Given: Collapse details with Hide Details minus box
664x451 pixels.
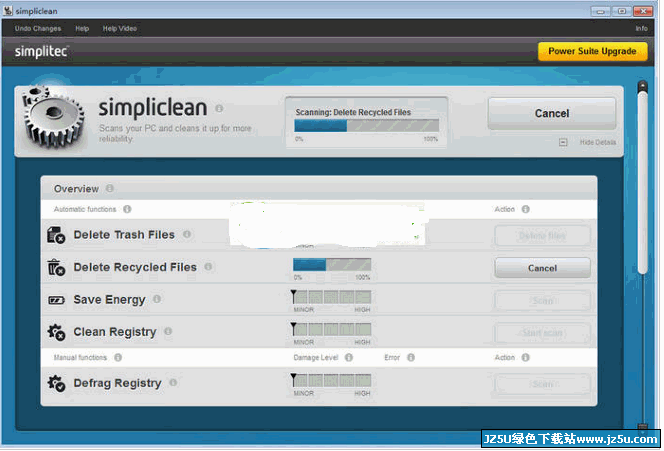Looking at the screenshot, I should (563, 142).
